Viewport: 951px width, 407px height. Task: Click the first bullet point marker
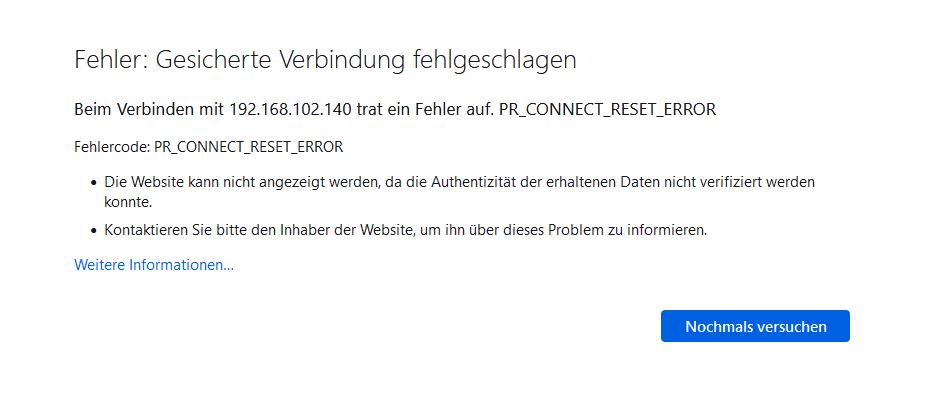pyautogui.click(x=93, y=184)
